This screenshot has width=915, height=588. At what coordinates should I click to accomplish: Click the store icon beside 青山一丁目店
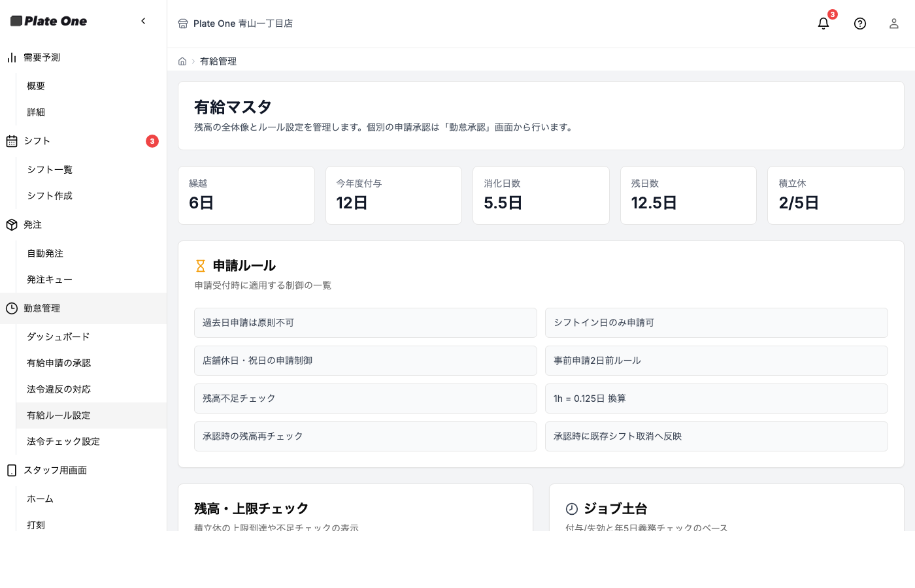tap(183, 24)
